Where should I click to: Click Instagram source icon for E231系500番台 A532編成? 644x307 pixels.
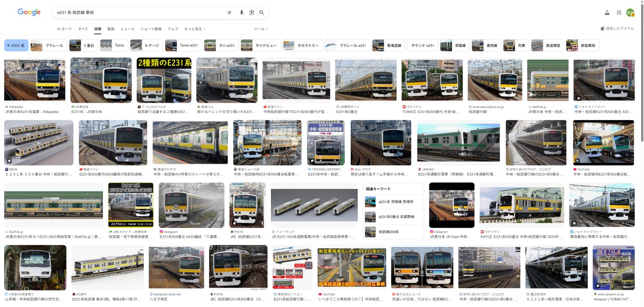point(161,232)
